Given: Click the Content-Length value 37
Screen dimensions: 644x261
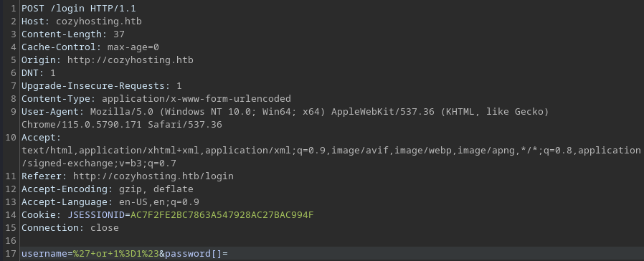Looking at the screenshot, I should coord(119,34).
